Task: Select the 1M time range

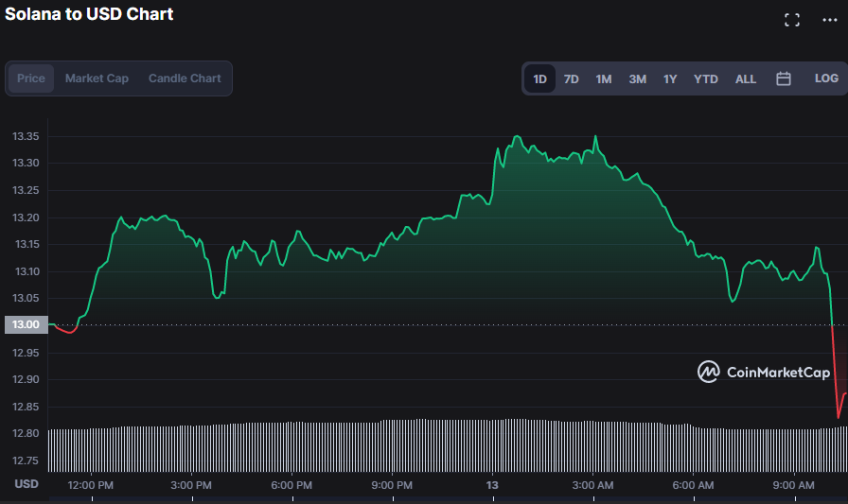Action: click(604, 78)
